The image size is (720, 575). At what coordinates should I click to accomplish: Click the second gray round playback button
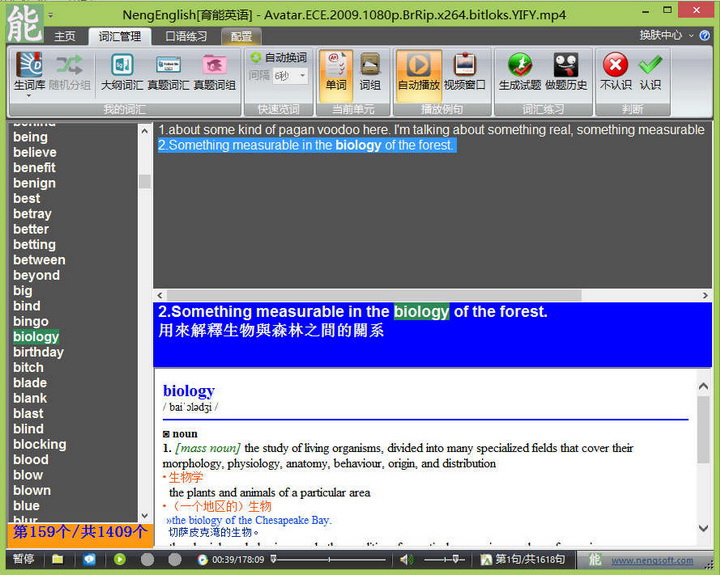175,559
